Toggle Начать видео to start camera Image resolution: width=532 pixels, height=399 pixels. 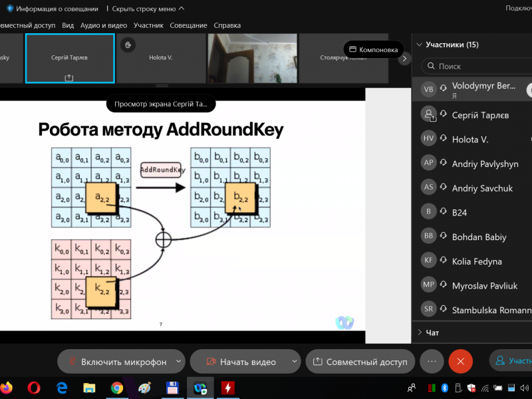point(240,362)
